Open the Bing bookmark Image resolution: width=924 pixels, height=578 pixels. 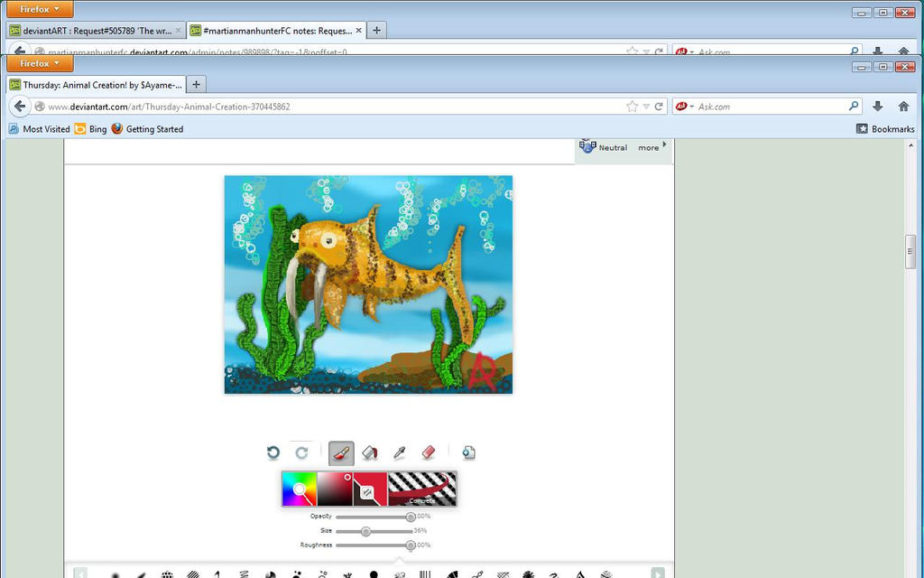click(x=91, y=129)
